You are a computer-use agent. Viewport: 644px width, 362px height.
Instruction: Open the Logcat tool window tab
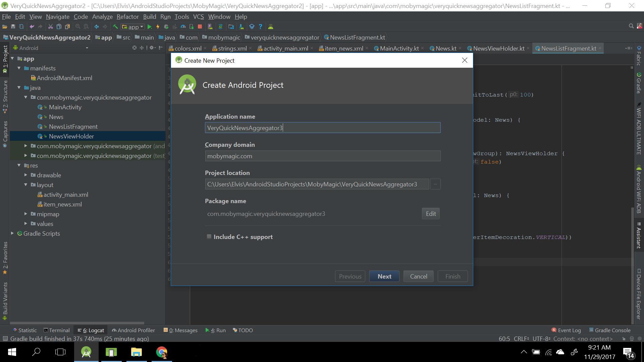(91, 330)
